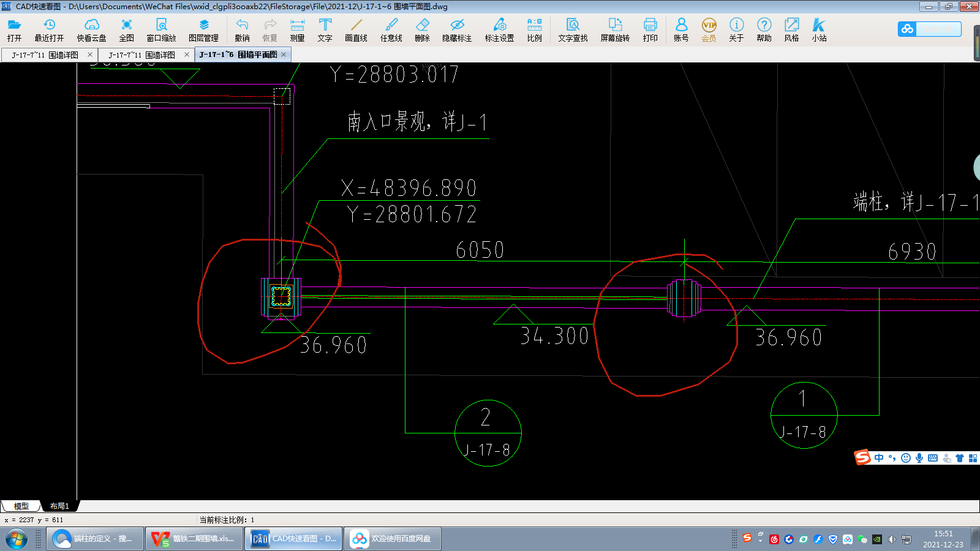
Task: Open the volume speaker tray icon
Action: (892, 539)
